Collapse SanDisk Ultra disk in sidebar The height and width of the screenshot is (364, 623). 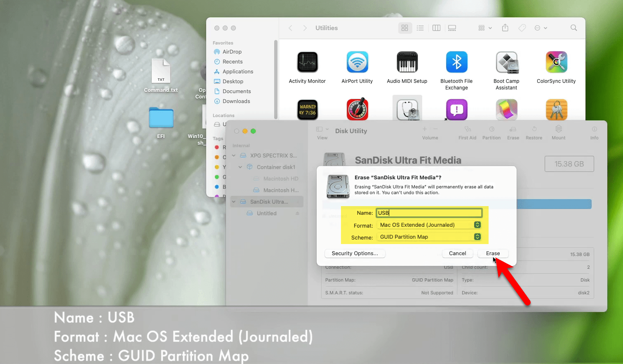[234, 202]
